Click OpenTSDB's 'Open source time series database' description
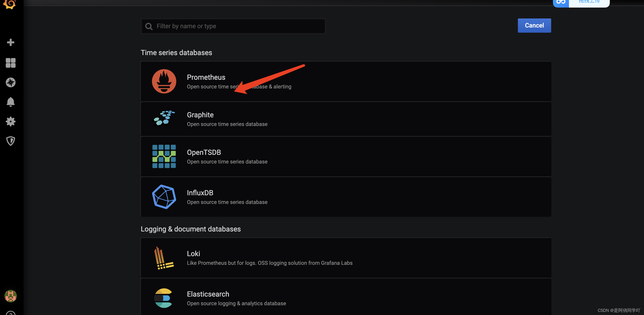This screenshot has width=644, height=315. pyautogui.click(x=227, y=161)
